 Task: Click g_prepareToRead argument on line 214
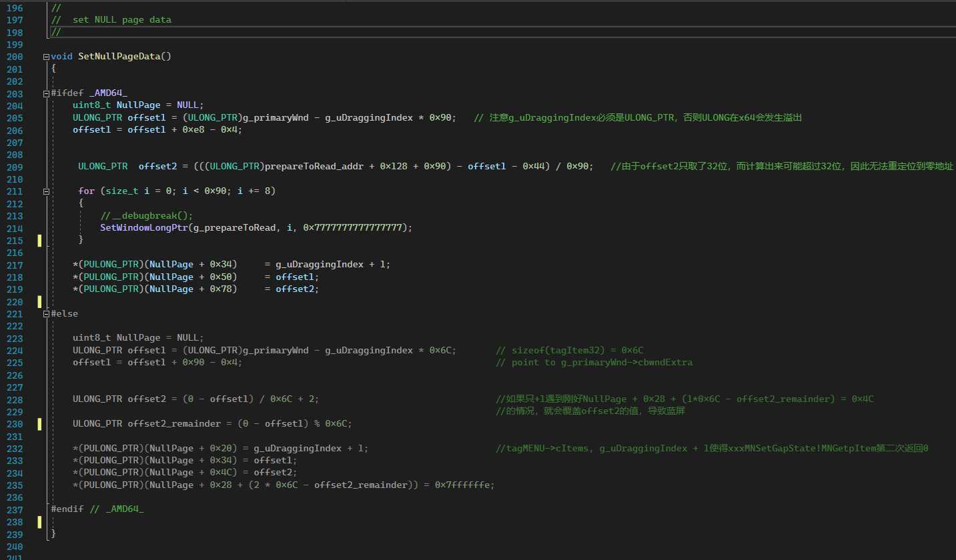pos(235,228)
